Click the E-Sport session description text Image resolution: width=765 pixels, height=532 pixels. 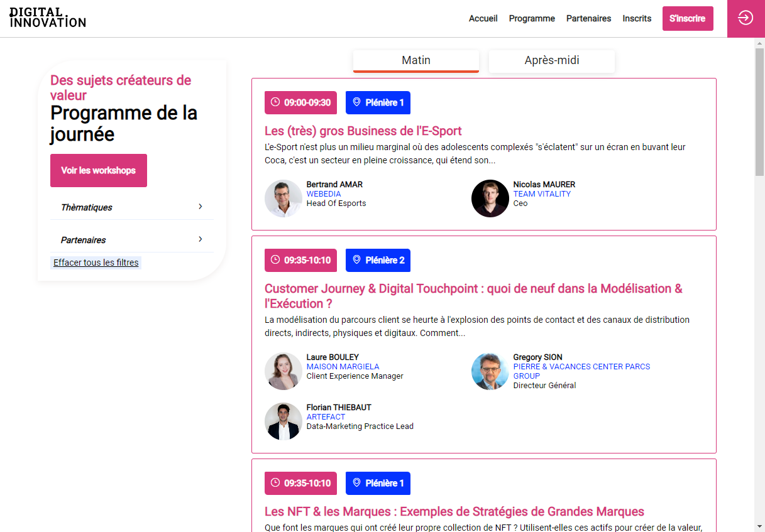click(475, 154)
